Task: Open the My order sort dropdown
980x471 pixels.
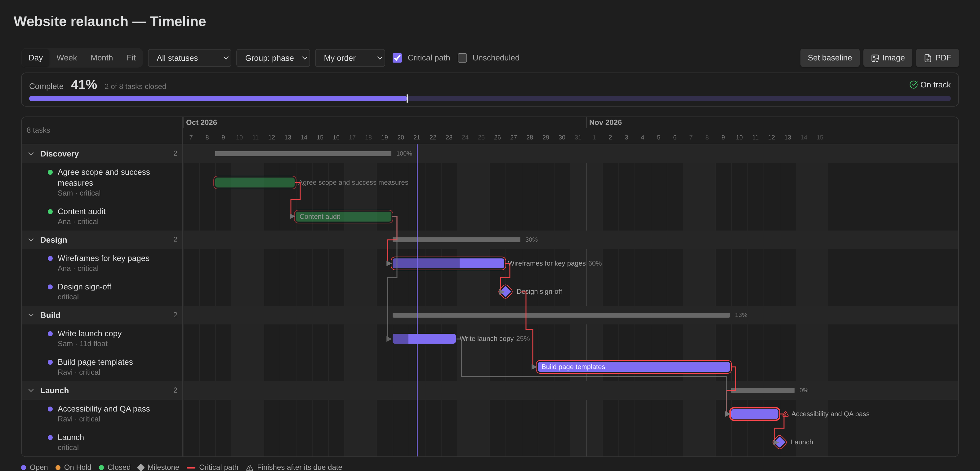Action: click(350, 58)
